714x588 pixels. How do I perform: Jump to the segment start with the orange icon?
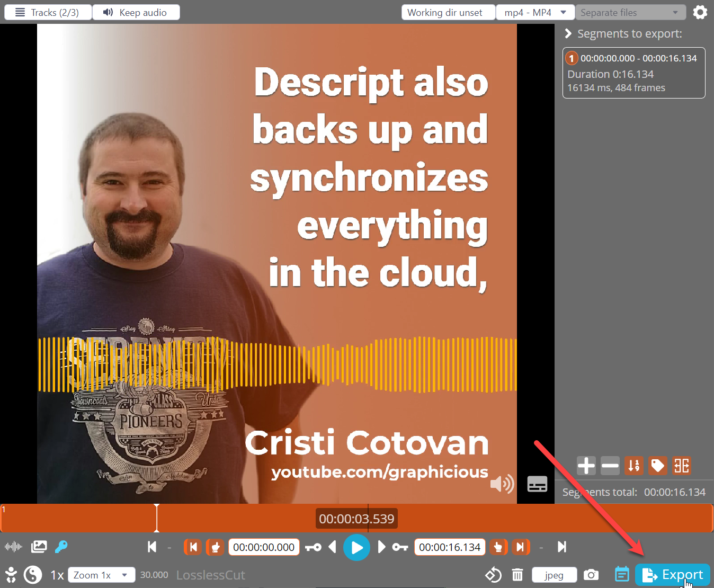click(x=193, y=547)
